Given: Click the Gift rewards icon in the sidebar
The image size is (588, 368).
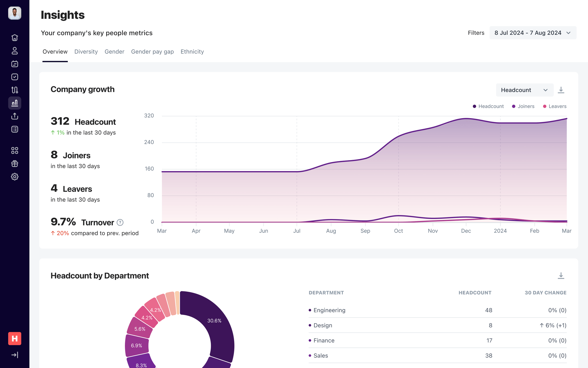Looking at the screenshot, I should 15,164.
